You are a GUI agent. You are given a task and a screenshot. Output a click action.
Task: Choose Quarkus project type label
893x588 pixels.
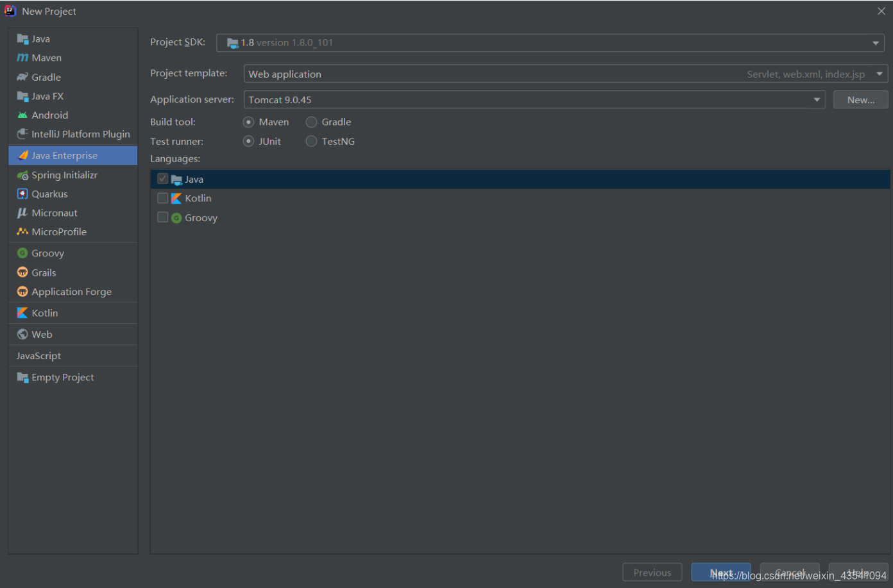(49, 194)
